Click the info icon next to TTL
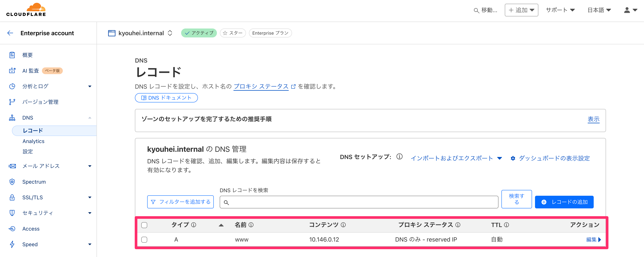The width and height of the screenshot is (644, 257). [506, 225]
